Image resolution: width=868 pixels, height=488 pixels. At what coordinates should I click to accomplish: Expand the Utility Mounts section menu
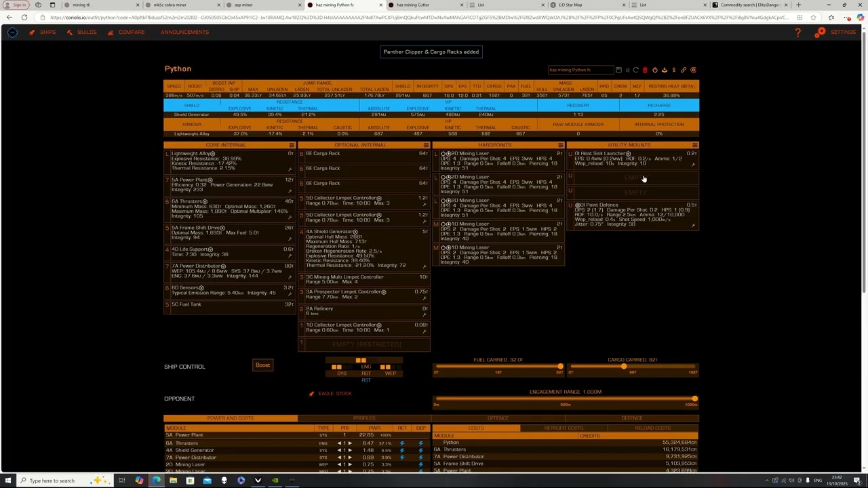click(694, 145)
